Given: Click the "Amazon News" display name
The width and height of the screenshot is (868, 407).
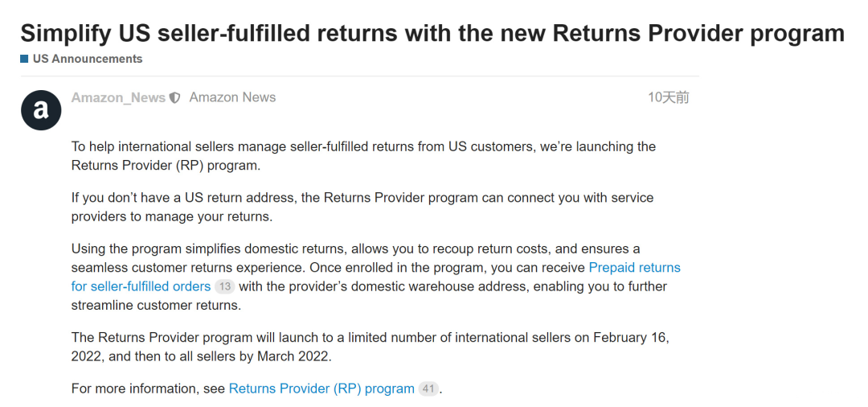Looking at the screenshot, I should [x=232, y=97].
